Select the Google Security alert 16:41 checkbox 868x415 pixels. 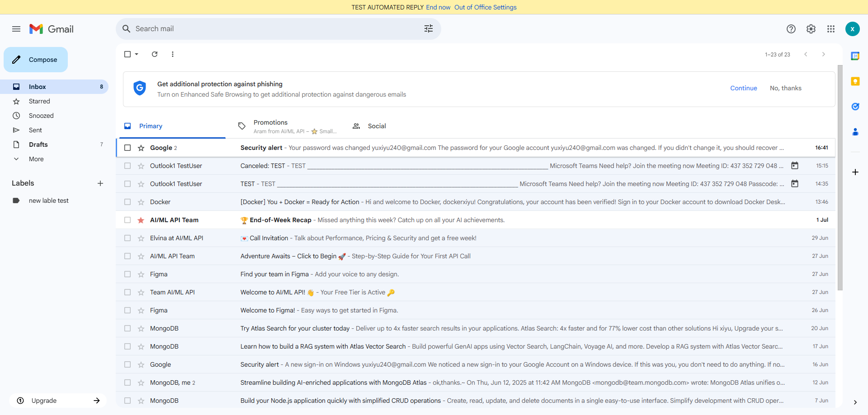(x=127, y=148)
